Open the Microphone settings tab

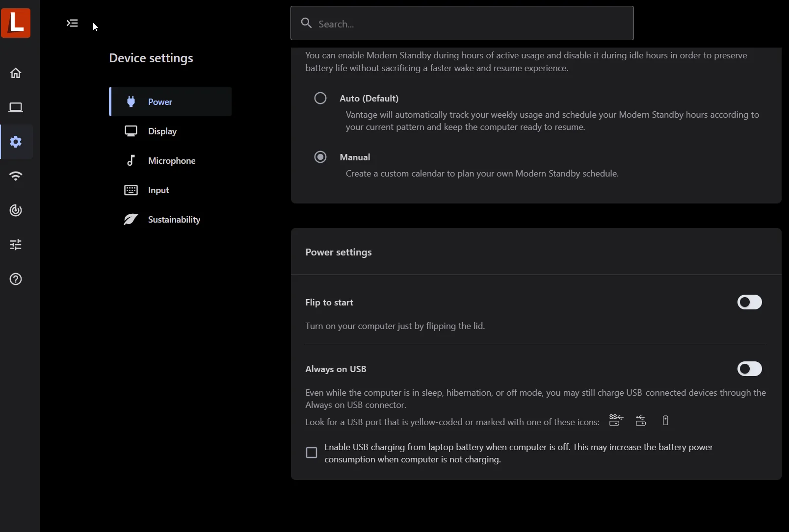[170, 160]
